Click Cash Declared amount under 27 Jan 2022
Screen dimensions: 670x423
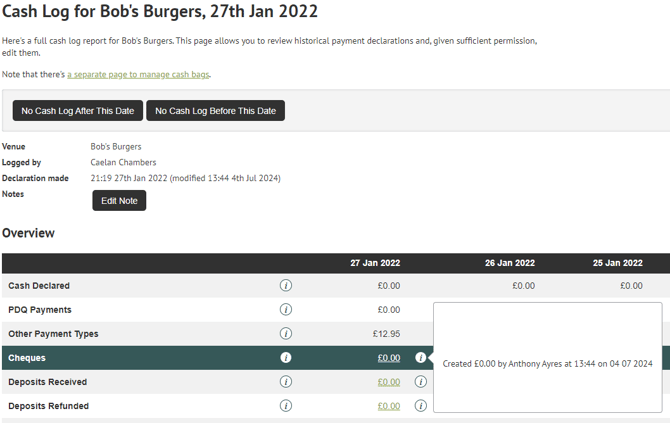(x=389, y=286)
